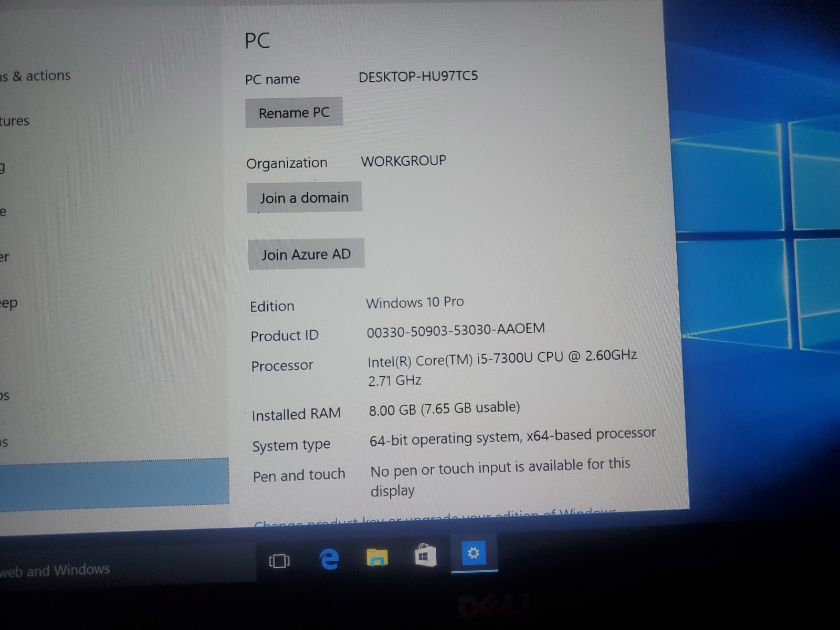Select the 'Windows 10 Pro' edition text
Screen dimensions: 840x630
415,302
